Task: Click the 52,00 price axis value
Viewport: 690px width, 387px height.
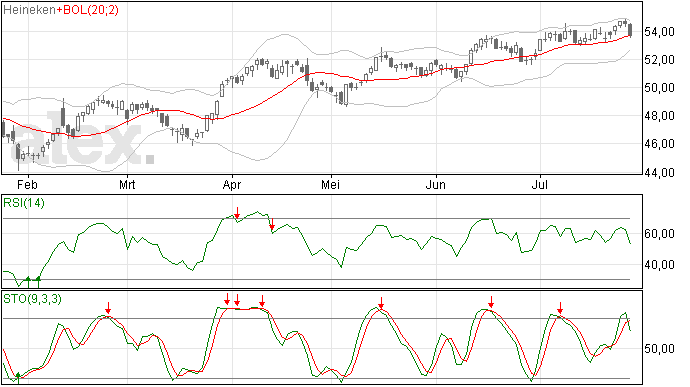Action: (x=659, y=59)
